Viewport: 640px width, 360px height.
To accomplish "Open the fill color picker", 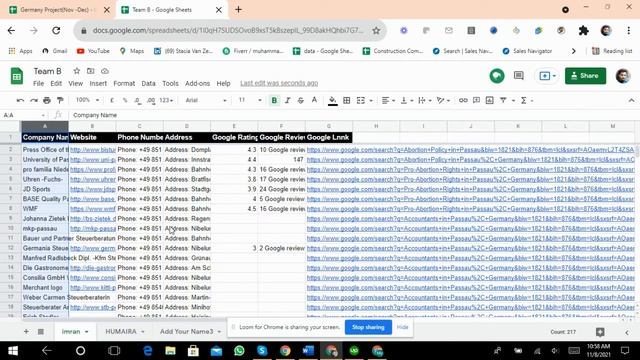I will click(333, 100).
